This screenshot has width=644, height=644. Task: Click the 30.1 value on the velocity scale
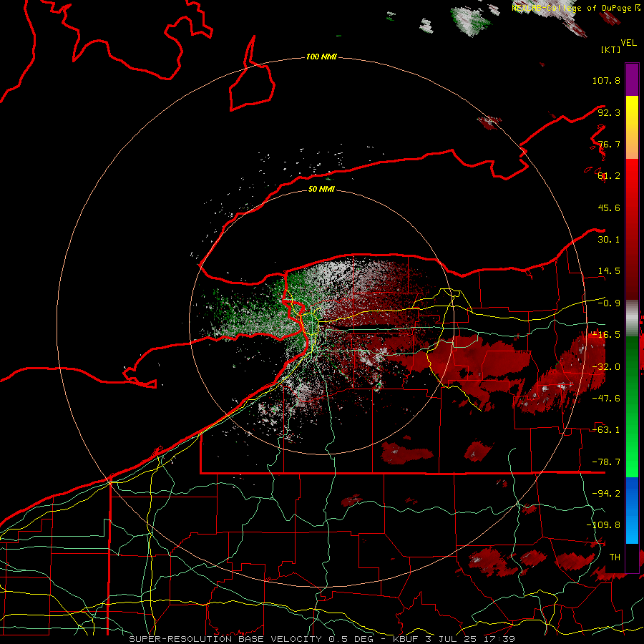[x=609, y=240]
